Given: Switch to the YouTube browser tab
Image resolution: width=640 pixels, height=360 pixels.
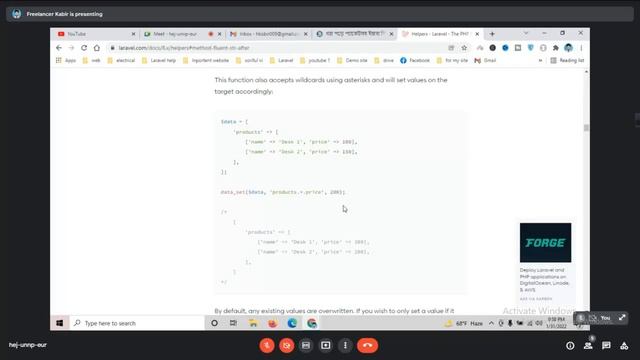Looking at the screenshot, I should pos(94,34).
